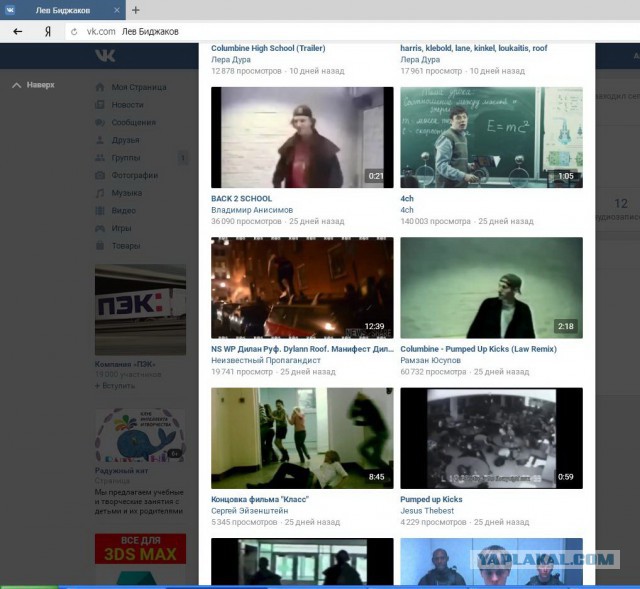This screenshot has height=589, width=640.
Task: Open author Jesus Thebest
Action: 427,511
